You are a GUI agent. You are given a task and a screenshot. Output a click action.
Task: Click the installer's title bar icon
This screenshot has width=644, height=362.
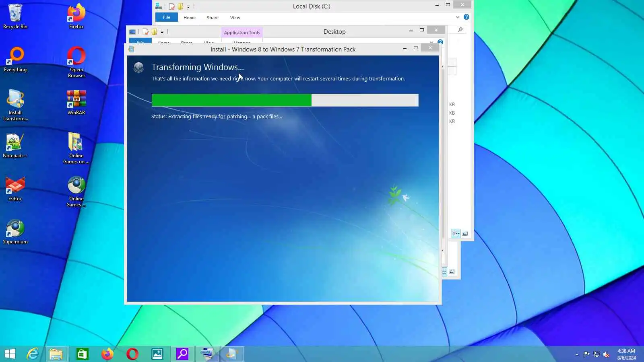131,49
